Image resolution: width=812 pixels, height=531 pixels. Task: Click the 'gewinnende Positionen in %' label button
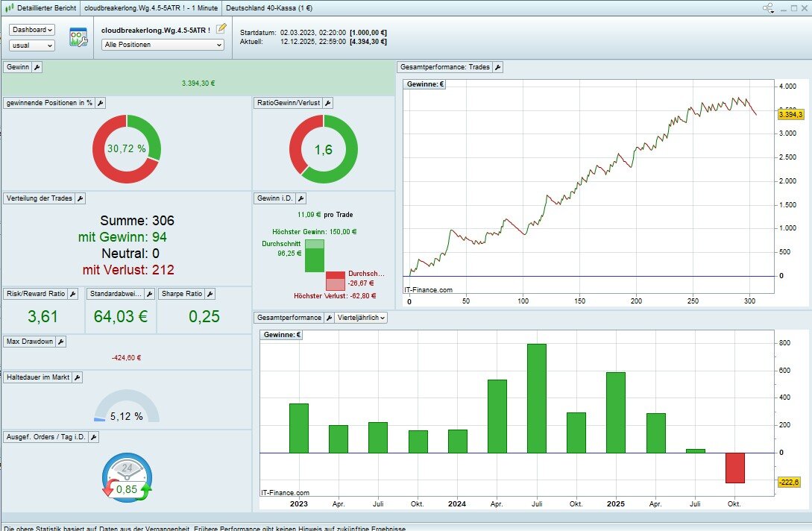point(49,103)
